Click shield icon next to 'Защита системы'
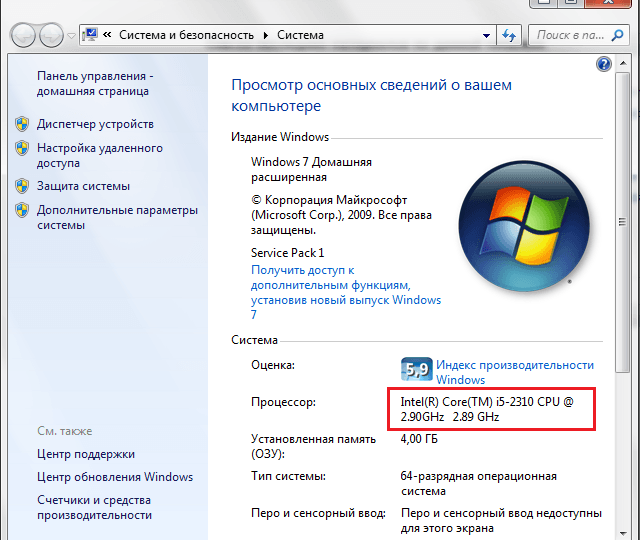Image resolution: width=640 pixels, height=540 pixels. [x=22, y=186]
